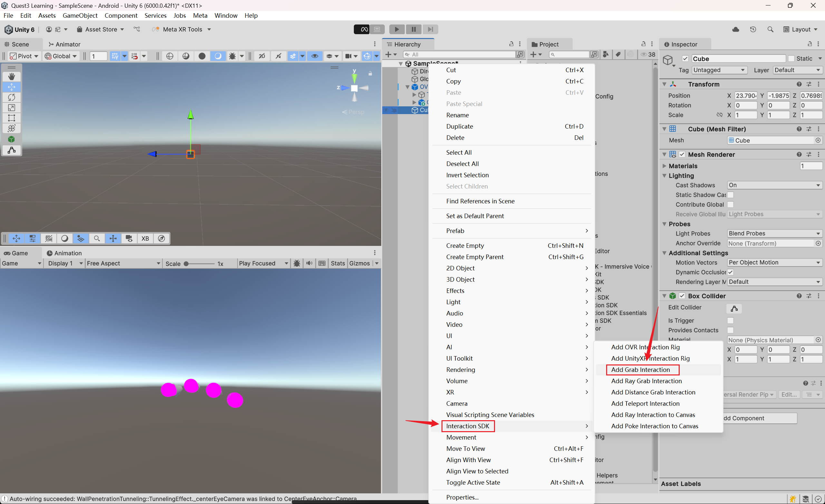Click Position X input field
This screenshot has width=825, height=504.
[745, 96]
